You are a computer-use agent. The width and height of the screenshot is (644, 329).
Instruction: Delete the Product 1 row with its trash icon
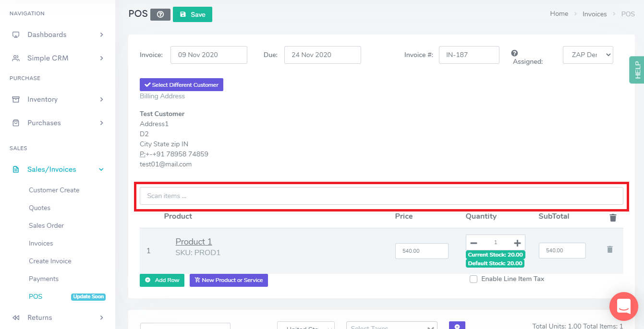click(x=610, y=249)
